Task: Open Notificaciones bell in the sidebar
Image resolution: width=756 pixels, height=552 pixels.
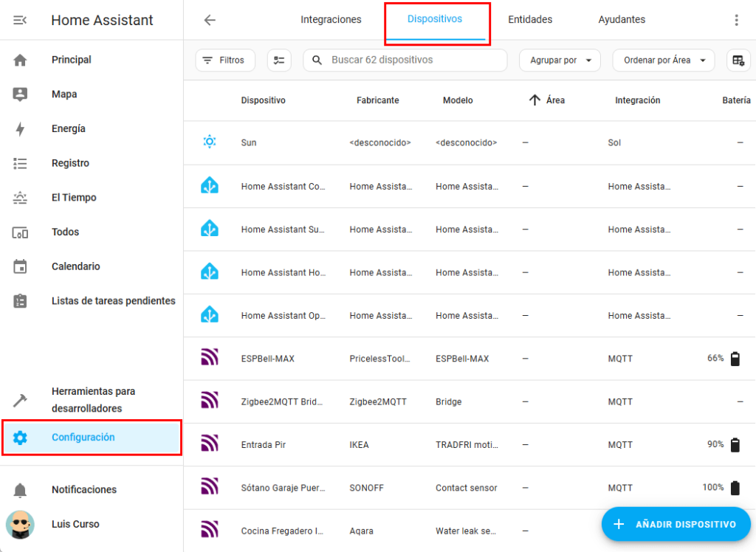Action: pos(20,490)
